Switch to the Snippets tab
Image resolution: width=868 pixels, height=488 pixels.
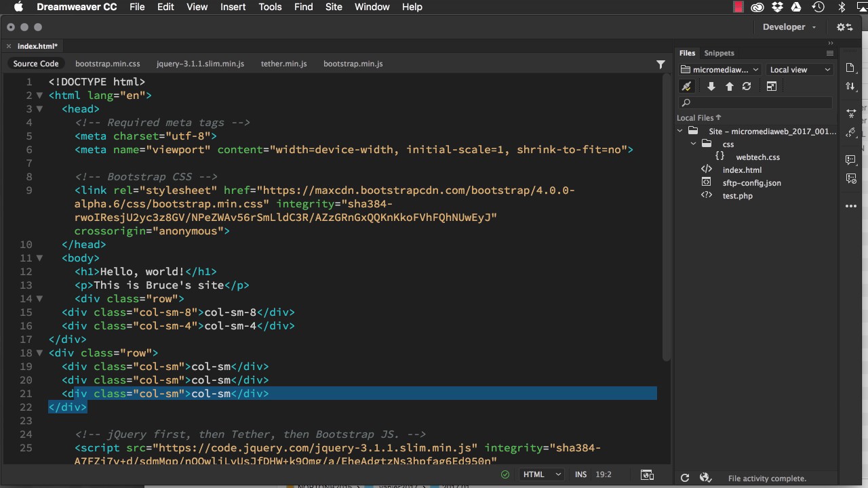719,53
